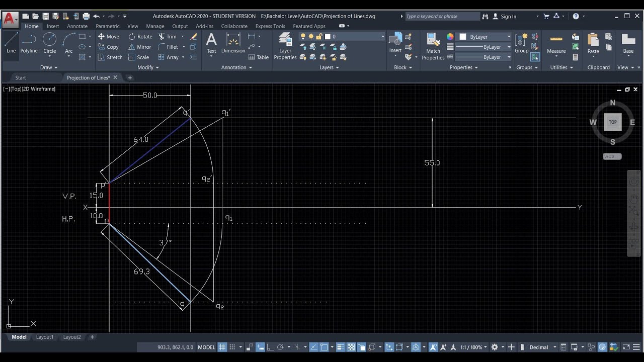Image resolution: width=644 pixels, height=362 pixels.
Task: Open the annotation scale 1:1 / 100% dropdown
Action: coord(473,347)
